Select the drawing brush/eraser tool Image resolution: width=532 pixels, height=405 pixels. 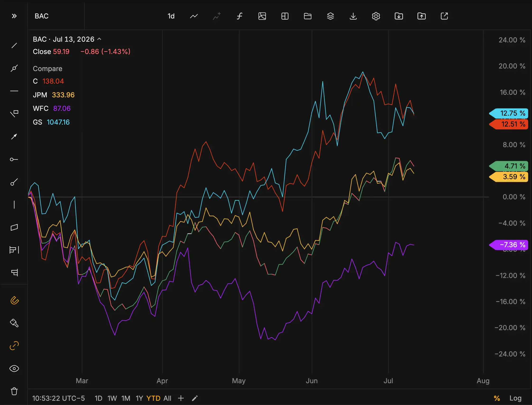pos(14,323)
